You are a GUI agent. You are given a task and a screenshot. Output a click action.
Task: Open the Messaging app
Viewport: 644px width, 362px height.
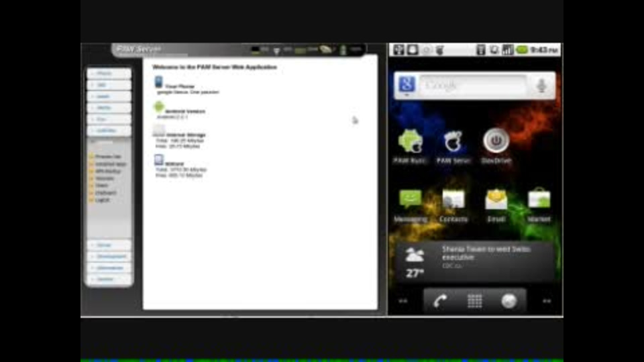410,199
